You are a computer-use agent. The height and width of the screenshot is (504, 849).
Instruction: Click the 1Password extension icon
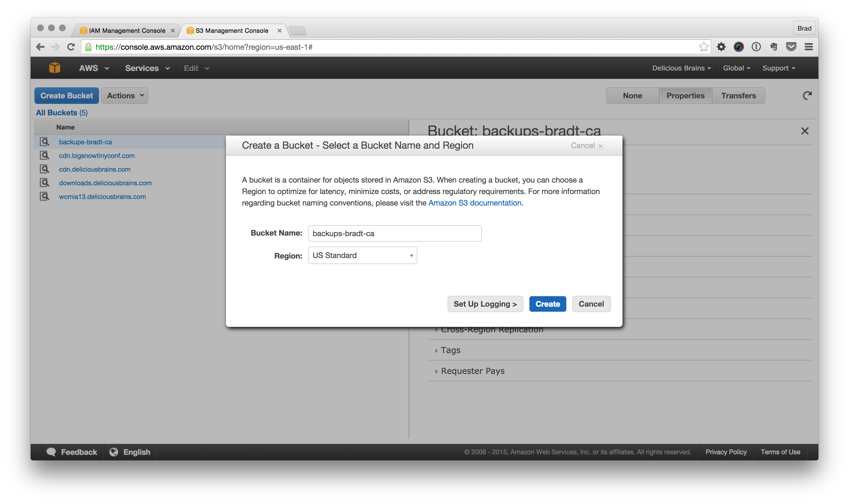pos(756,47)
